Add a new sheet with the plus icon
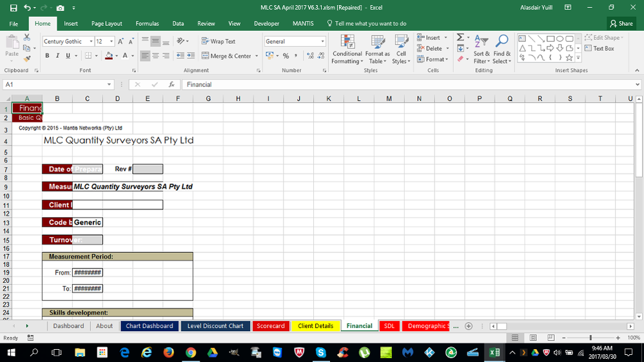The width and height of the screenshot is (644, 362). [x=469, y=326]
